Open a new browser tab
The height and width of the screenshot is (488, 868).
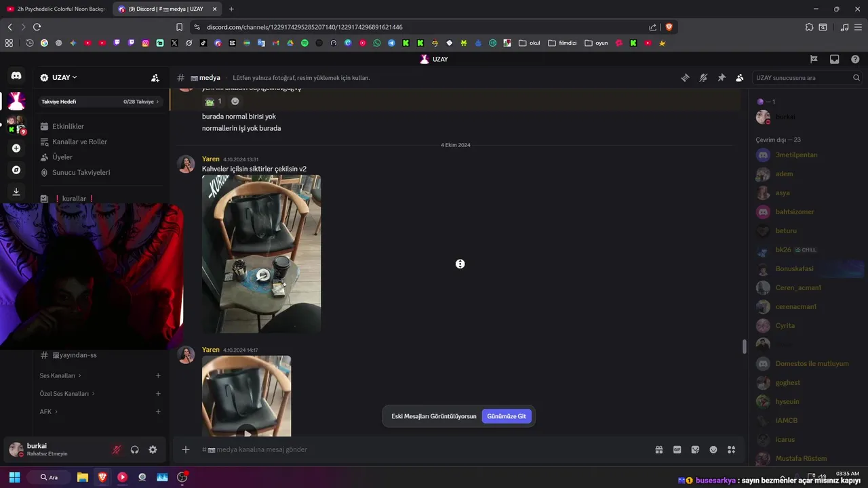coord(231,9)
